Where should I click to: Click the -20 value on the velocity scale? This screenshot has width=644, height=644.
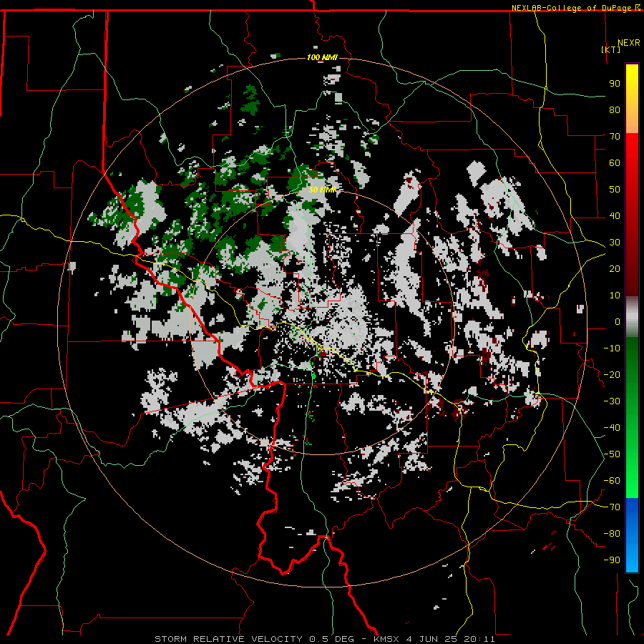[x=612, y=374]
